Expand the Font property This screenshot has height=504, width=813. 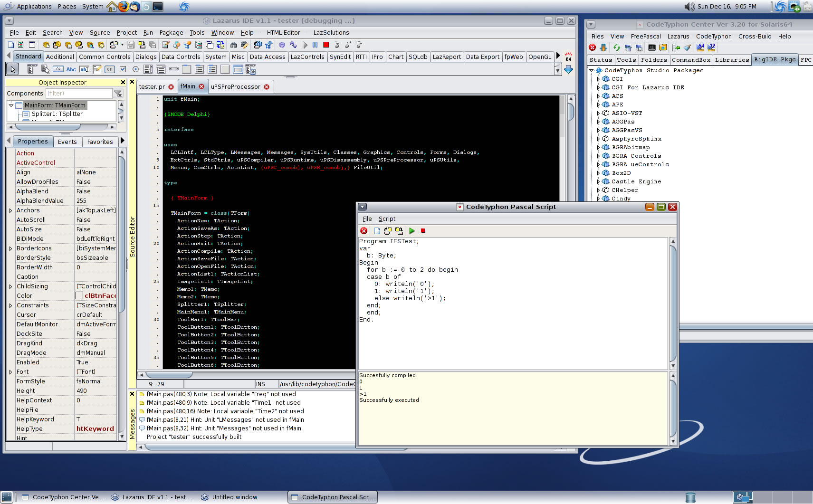click(x=10, y=372)
